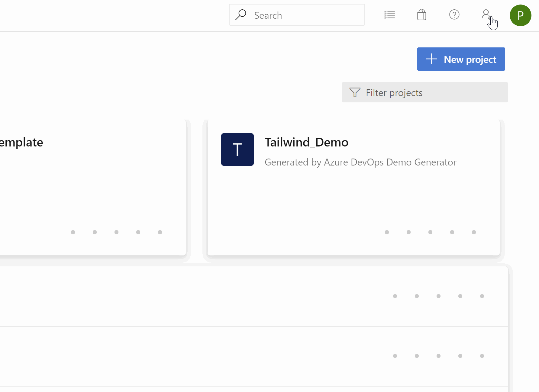This screenshot has height=392, width=539.
Task: Open the green P profile avatar
Action: 520,15
